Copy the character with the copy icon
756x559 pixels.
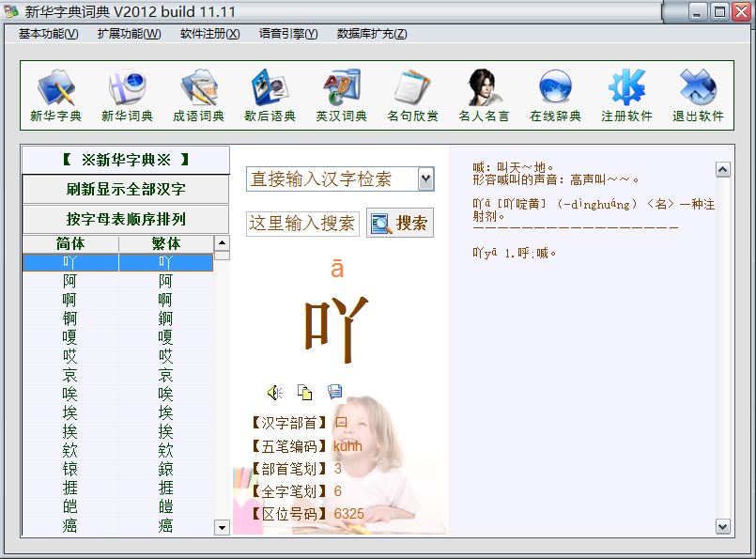(304, 393)
